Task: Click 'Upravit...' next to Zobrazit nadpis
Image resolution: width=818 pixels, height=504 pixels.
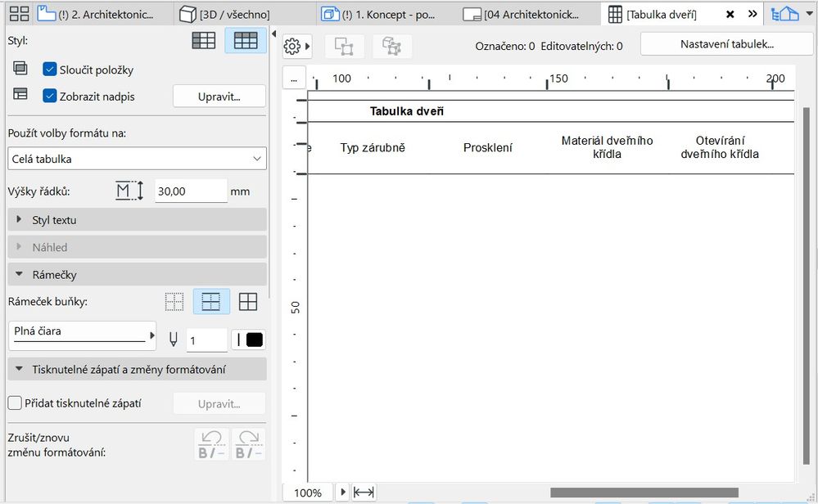Action: click(219, 97)
